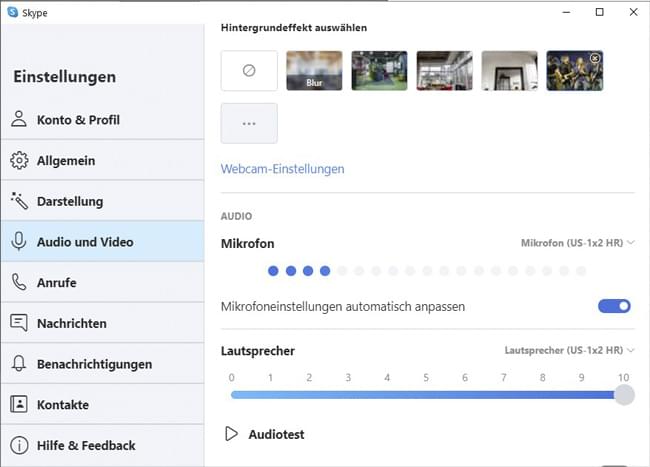Select the custom band photo background

tap(575, 70)
